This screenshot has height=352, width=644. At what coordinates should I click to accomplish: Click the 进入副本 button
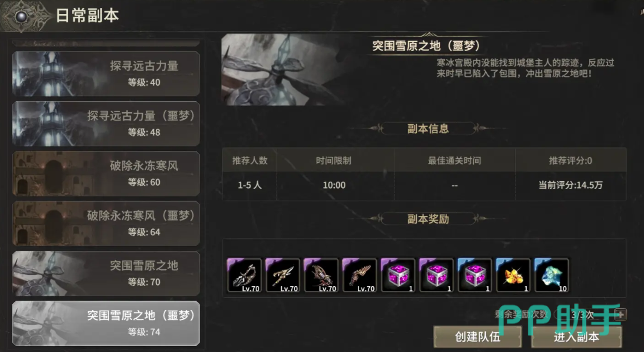point(577,337)
